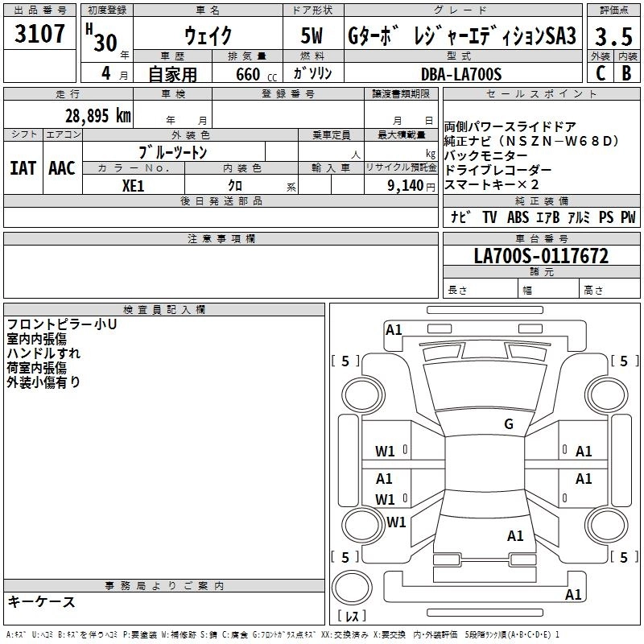Select the car name ウェイク

click(208, 35)
